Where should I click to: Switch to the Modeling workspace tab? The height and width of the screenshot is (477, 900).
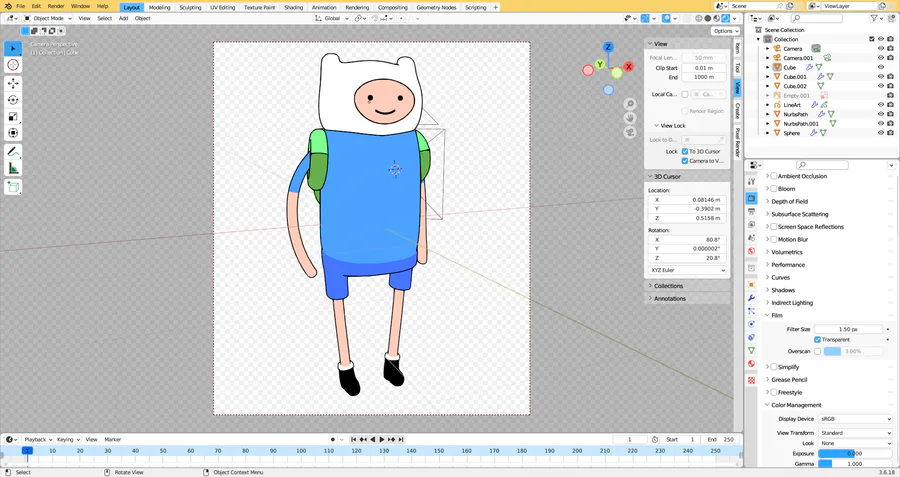coord(160,7)
